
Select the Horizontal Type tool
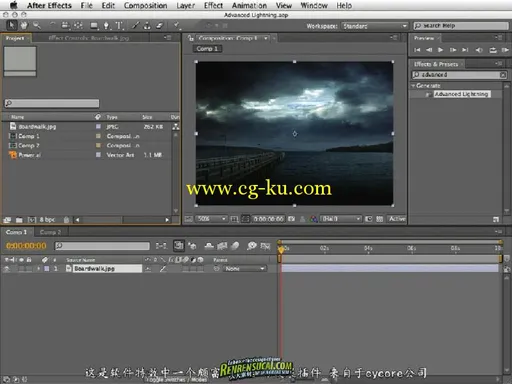point(119,25)
